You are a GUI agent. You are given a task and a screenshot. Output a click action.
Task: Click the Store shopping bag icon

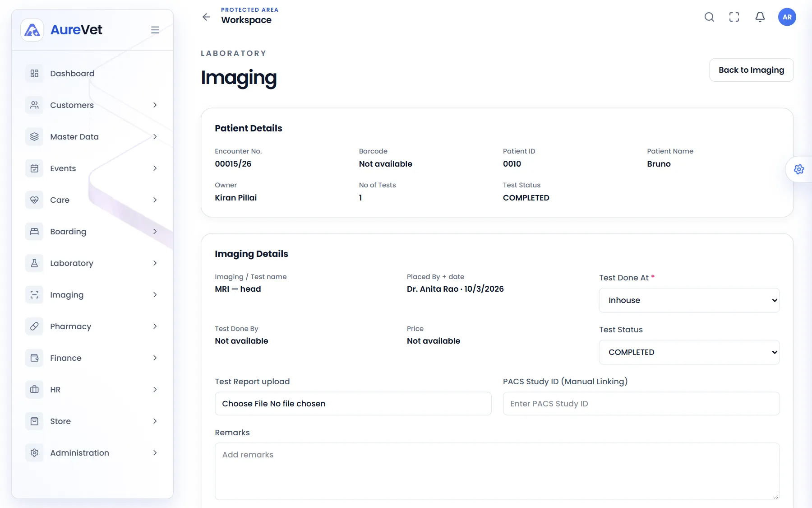click(34, 421)
